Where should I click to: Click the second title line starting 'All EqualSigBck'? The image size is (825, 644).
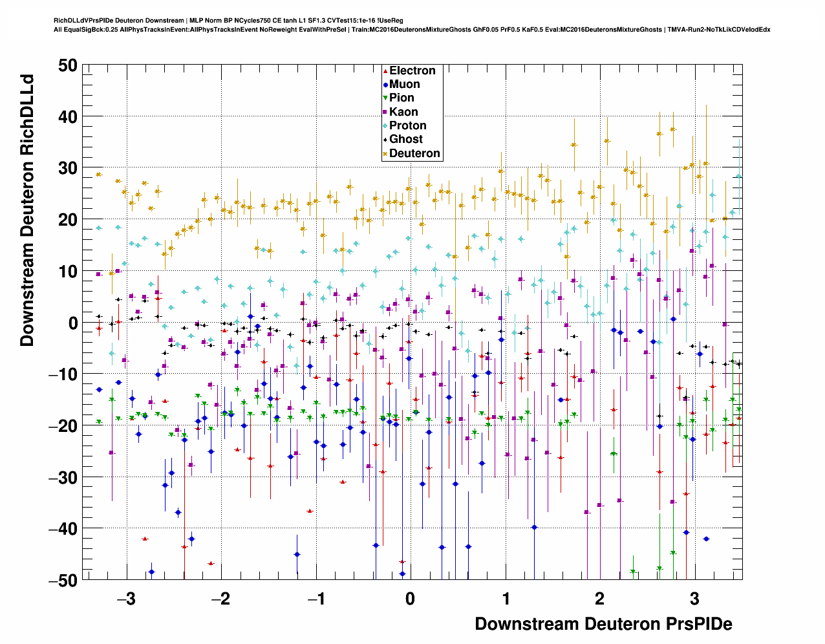pyautogui.click(x=412, y=30)
